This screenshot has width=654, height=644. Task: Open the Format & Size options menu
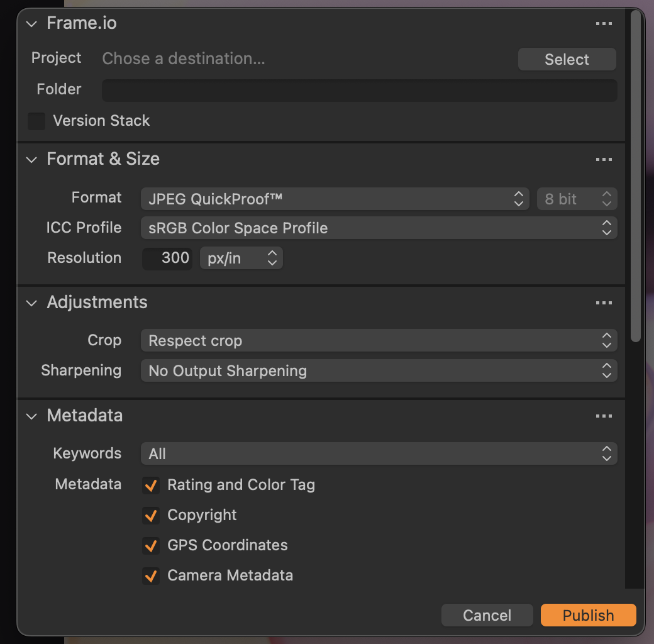click(x=604, y=159)
